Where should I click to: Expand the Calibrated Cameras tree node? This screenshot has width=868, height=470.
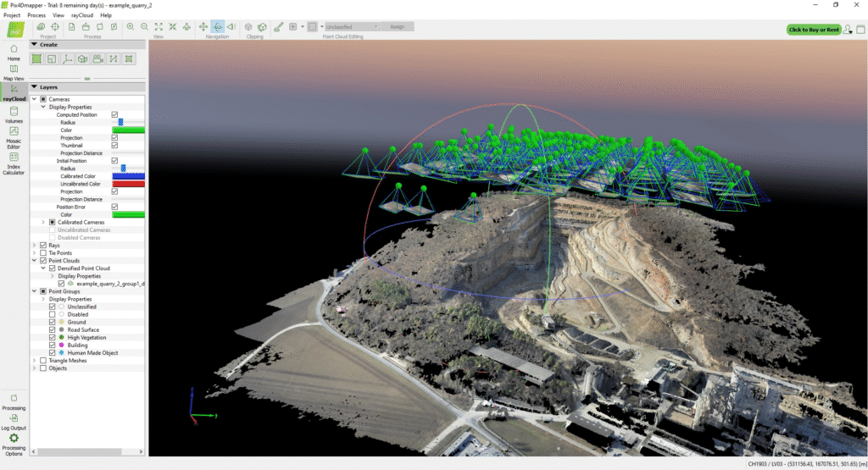[x=43, y=222]
